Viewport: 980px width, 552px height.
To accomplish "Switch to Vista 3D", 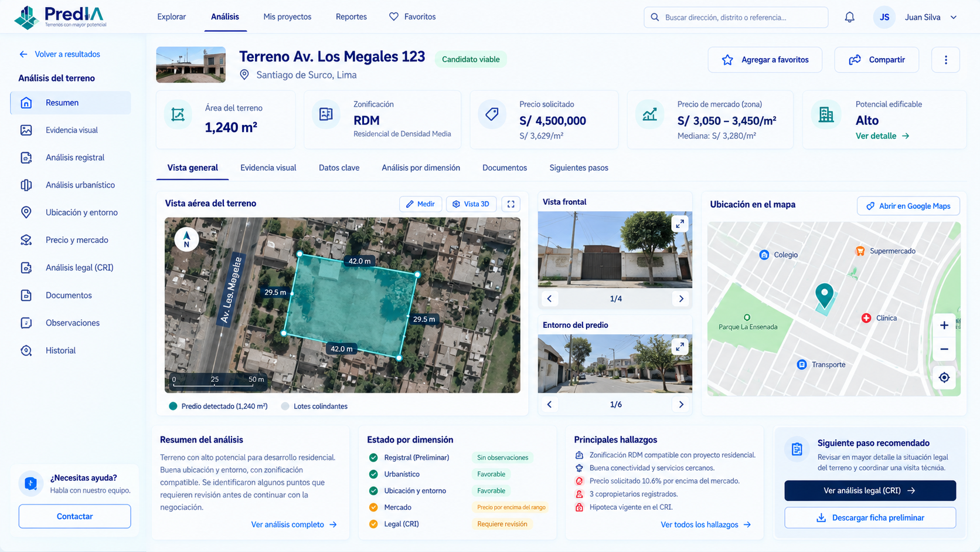I will 471,204.
